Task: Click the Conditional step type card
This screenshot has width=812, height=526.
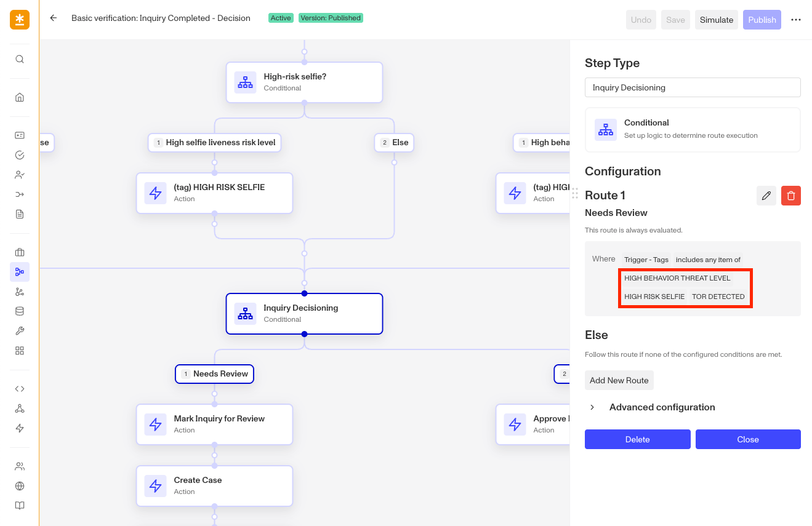Action: [693, 130]
